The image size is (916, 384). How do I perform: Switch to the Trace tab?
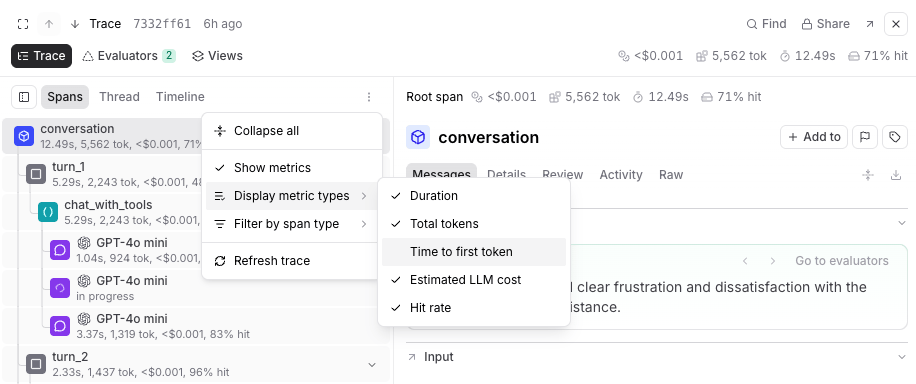[41, 56]
